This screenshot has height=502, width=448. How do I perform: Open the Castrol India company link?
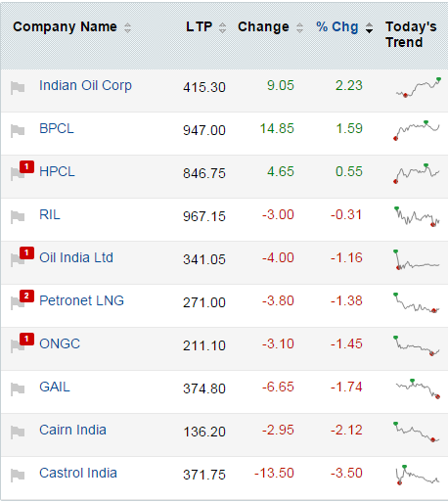[78, 473]
